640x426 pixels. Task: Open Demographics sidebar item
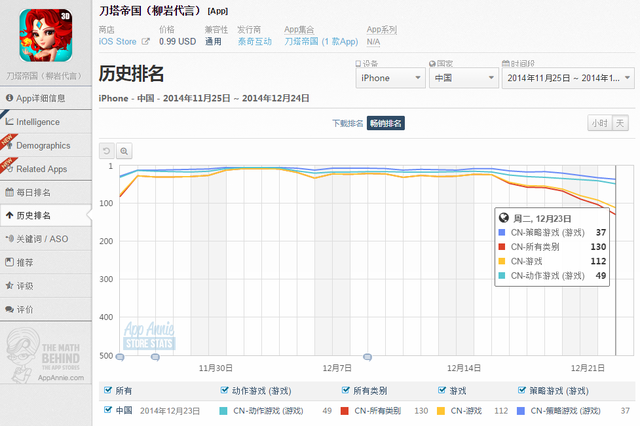46,145
